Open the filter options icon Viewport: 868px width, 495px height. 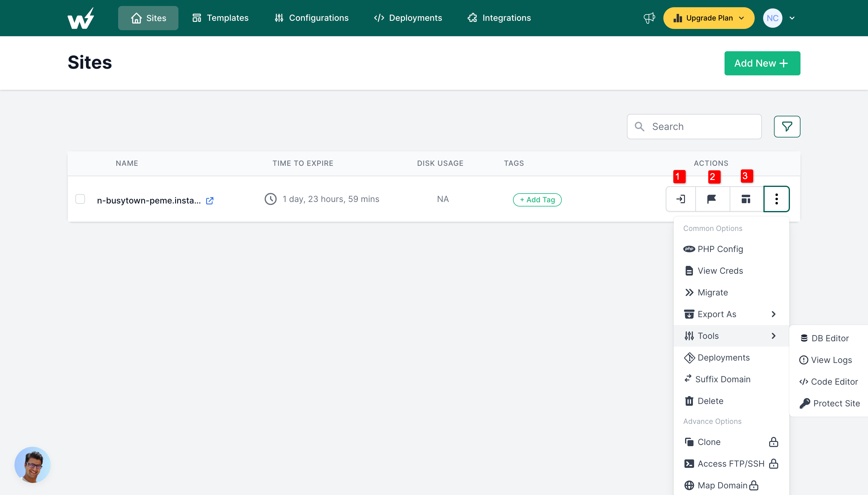point(787,126)
